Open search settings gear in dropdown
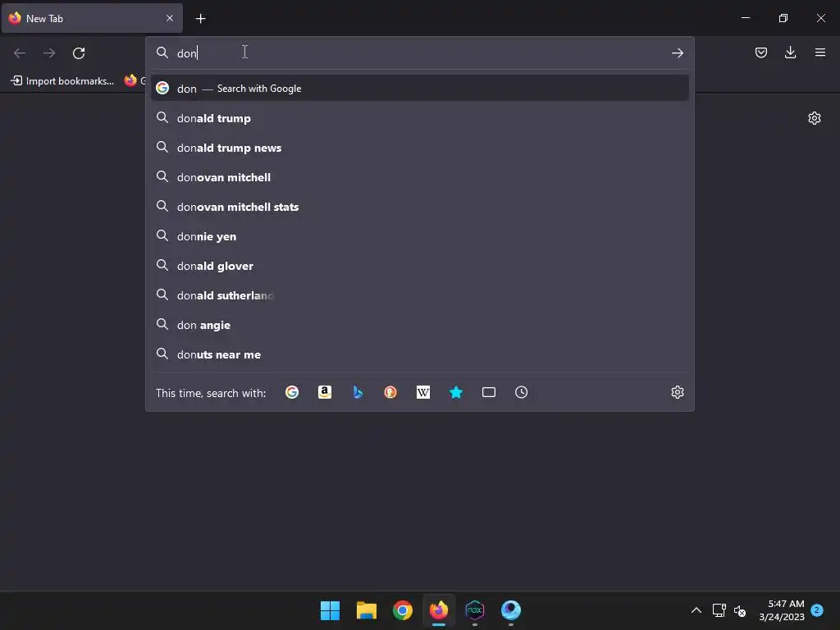This screenshot has height=630, width=840. click(x=677, y=392)
